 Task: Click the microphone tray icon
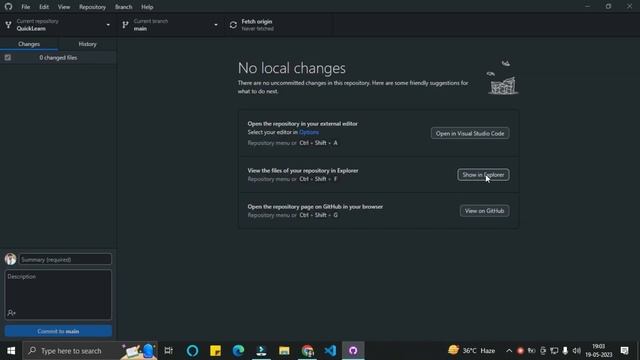click(565, 351)
